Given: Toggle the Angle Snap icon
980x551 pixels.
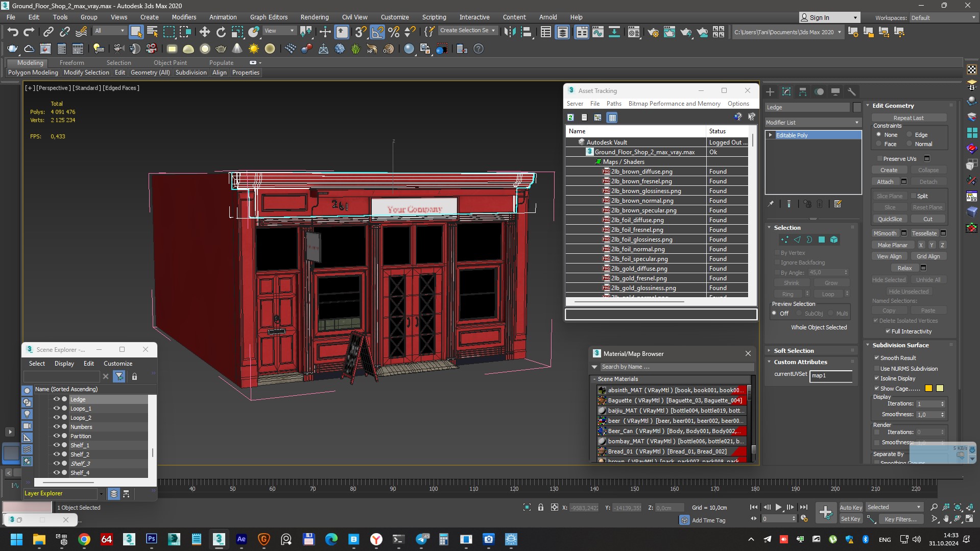Looking at the screenshot, I should [377, 32].
